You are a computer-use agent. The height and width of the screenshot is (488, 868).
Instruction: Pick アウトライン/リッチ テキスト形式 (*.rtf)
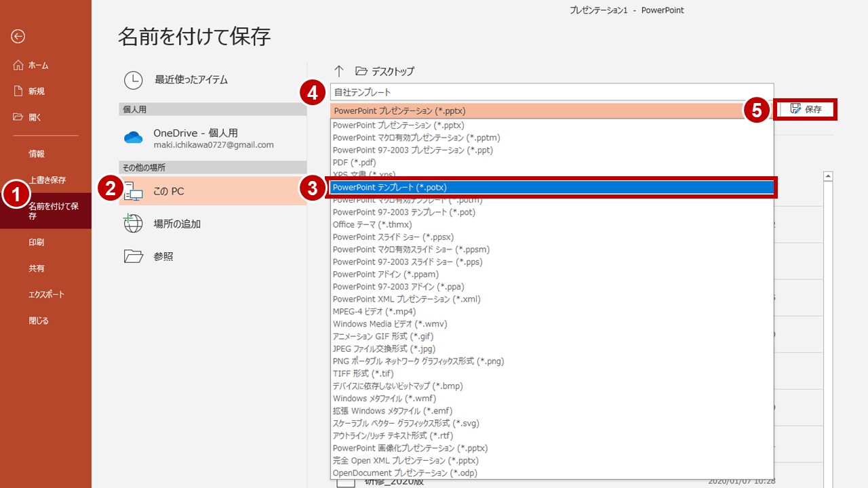coord(552,436)
